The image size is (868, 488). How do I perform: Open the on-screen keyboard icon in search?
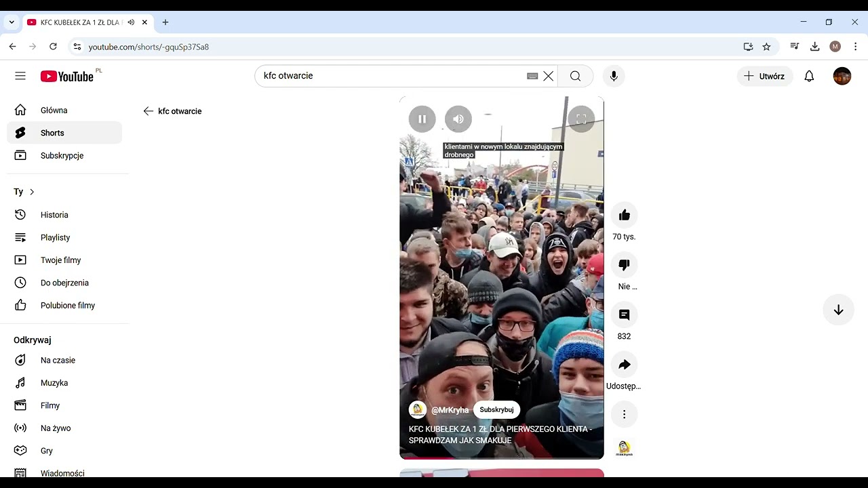tap(532, 76)
